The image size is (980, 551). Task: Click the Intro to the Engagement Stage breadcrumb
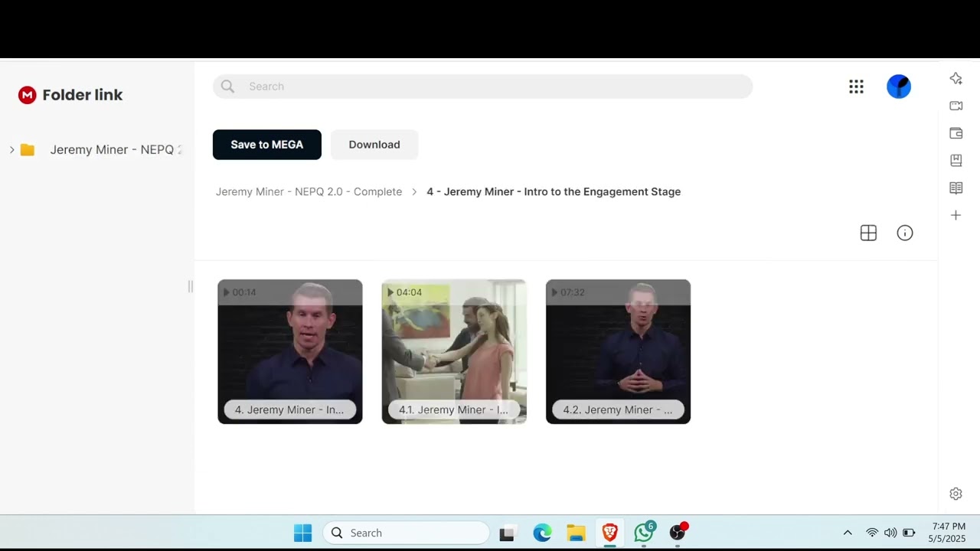click(x=554, y=192)
